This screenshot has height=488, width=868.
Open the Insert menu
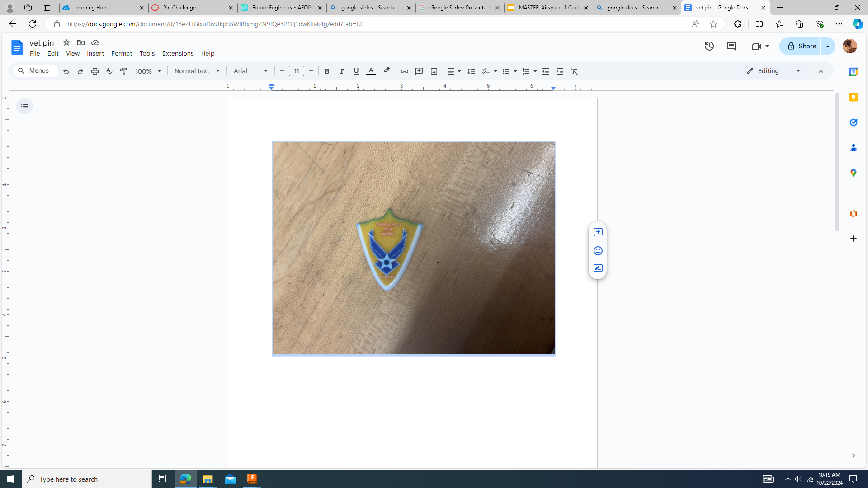(x=95, y=53)
